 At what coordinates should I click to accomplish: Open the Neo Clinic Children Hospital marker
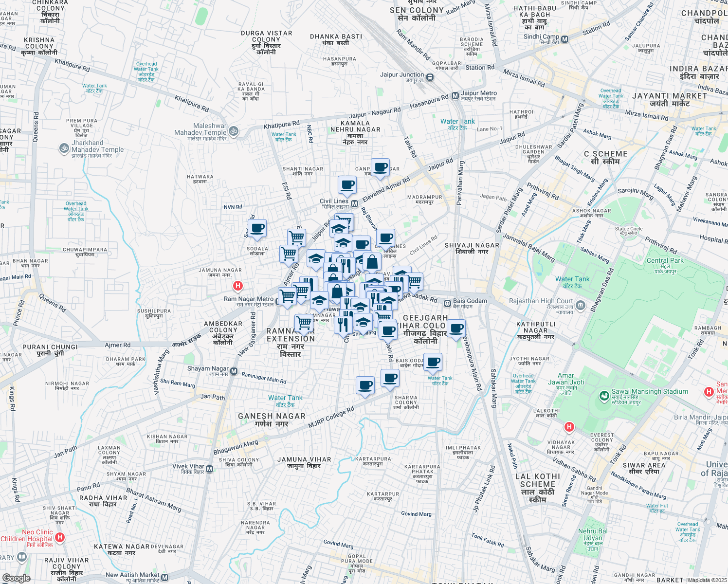pos(60,537)
